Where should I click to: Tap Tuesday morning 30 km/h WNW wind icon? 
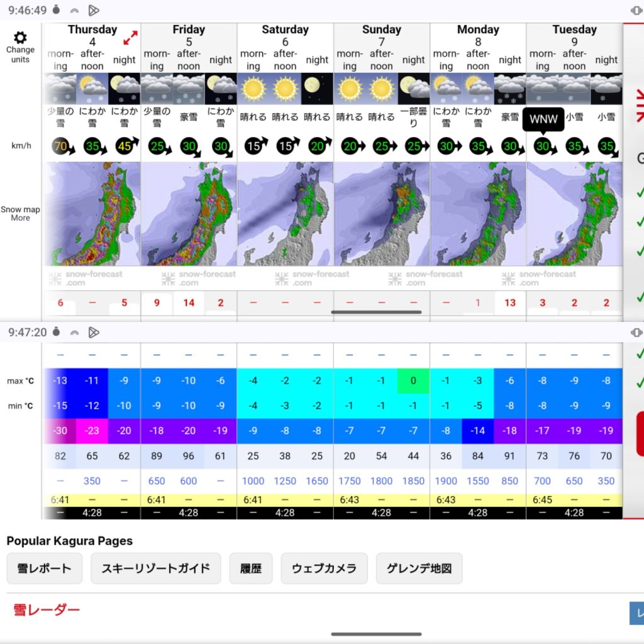coord(543,147)
